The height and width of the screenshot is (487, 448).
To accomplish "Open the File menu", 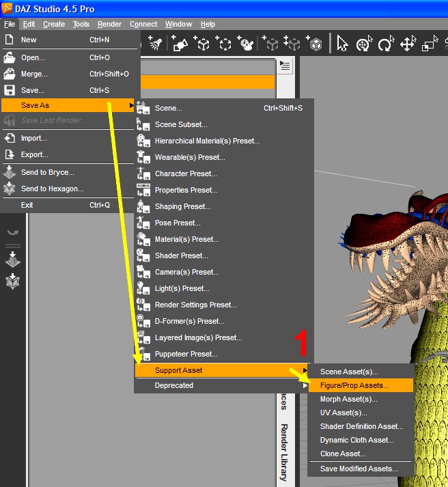I will [10, 24].
